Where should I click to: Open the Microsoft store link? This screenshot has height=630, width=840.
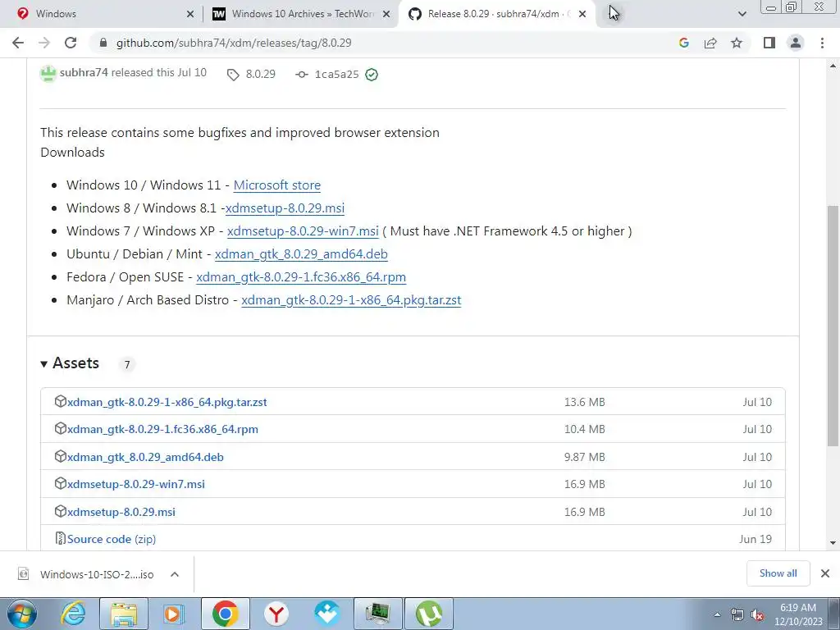click(277, 185)
